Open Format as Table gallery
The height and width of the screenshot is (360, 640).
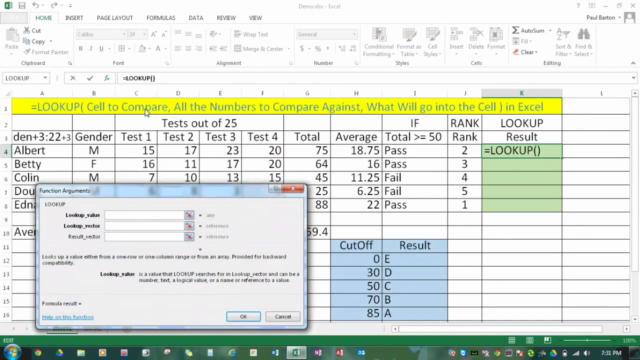point(409,42)
